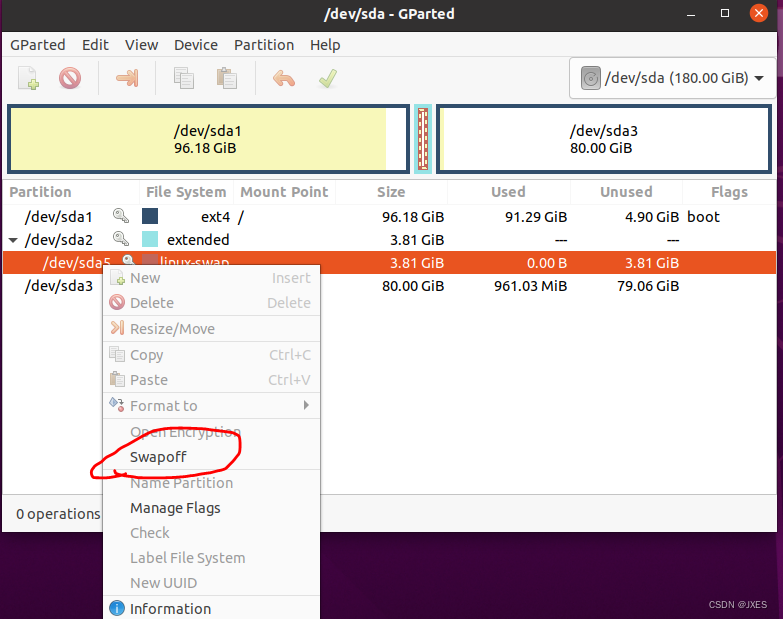The image size is (783, 619).
Task: Click the ext4 dark blue color swatch
Action: click(150, 216)
